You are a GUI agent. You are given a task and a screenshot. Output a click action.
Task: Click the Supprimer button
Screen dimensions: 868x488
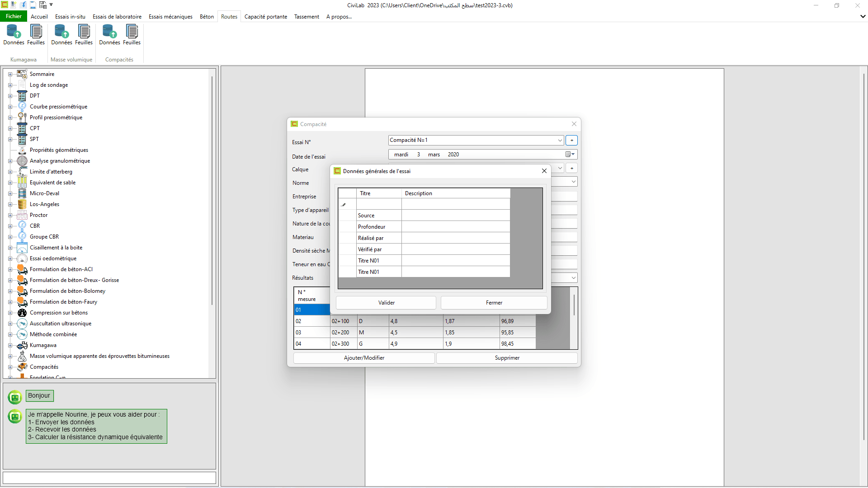coord(507,358)
